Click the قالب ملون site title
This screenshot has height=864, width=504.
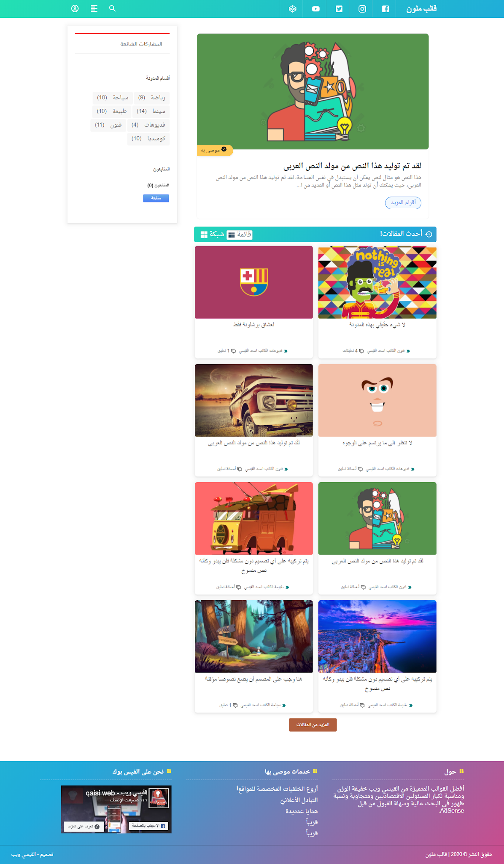(421, 9)
